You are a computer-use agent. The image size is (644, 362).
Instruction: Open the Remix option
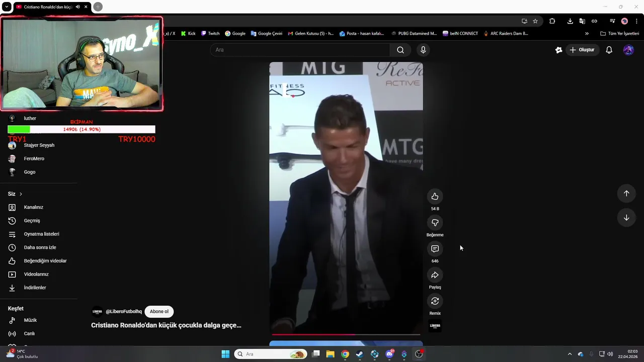click(x=435, y=301)
